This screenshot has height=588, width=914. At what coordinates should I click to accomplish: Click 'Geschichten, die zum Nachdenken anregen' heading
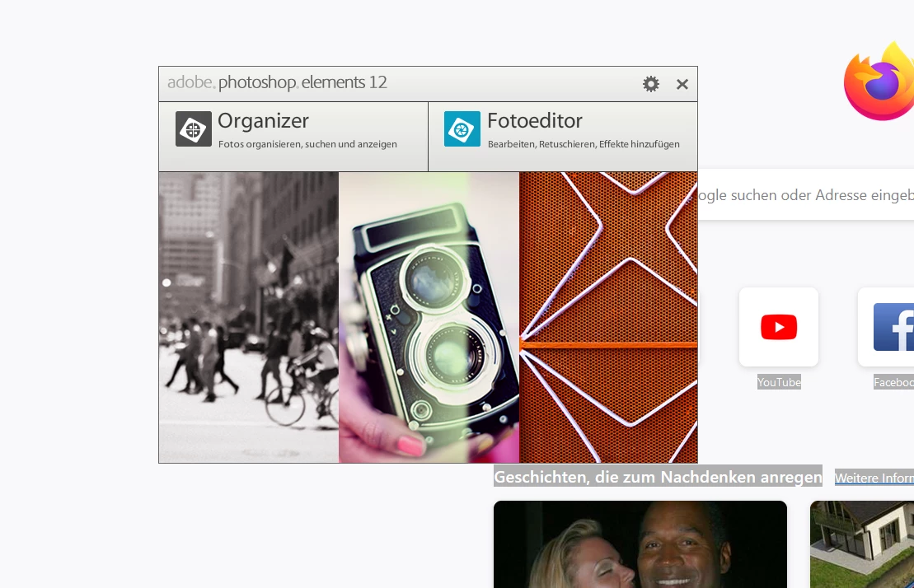tap(659, 477)
